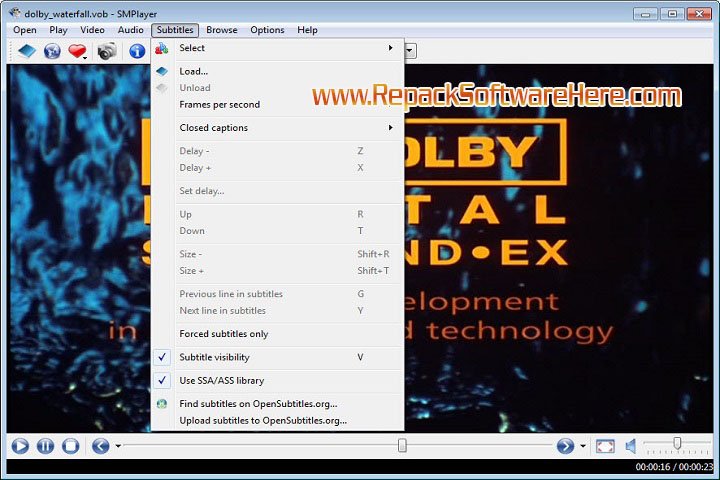Click the Open file toolbar icon
The height and width of the screenshot is (480, 720).
pos(27,51)
